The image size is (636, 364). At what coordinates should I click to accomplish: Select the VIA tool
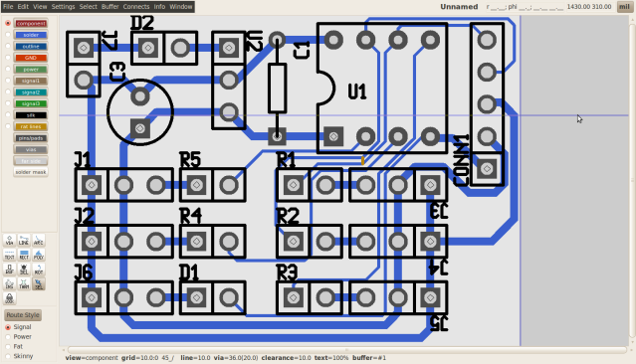click(x=9, y=241)
